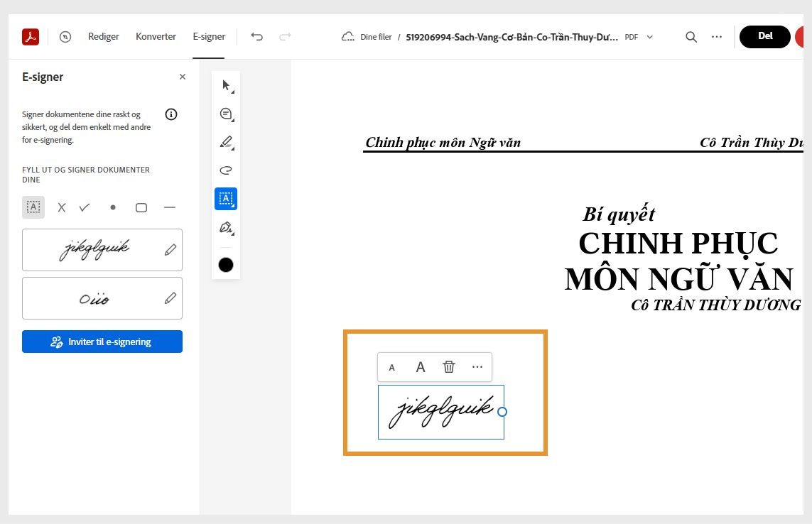This screenshot has height=524, width=812.
Task: Open the black color swatch
Action: coord(226,265)
